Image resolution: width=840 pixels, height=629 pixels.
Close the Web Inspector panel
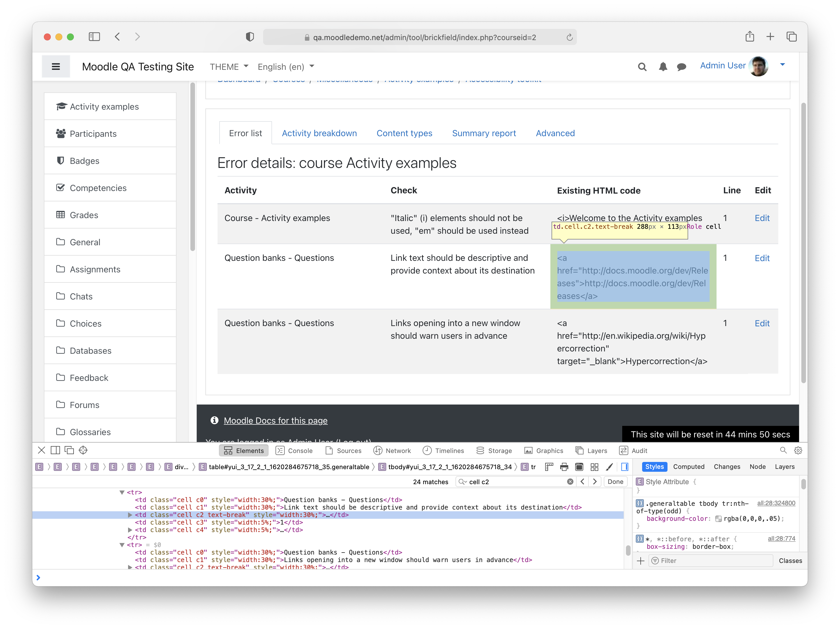(41, 450)
